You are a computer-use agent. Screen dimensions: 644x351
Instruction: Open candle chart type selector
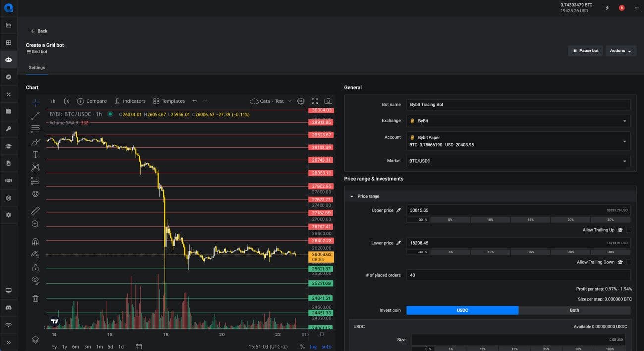coord(67,101)
